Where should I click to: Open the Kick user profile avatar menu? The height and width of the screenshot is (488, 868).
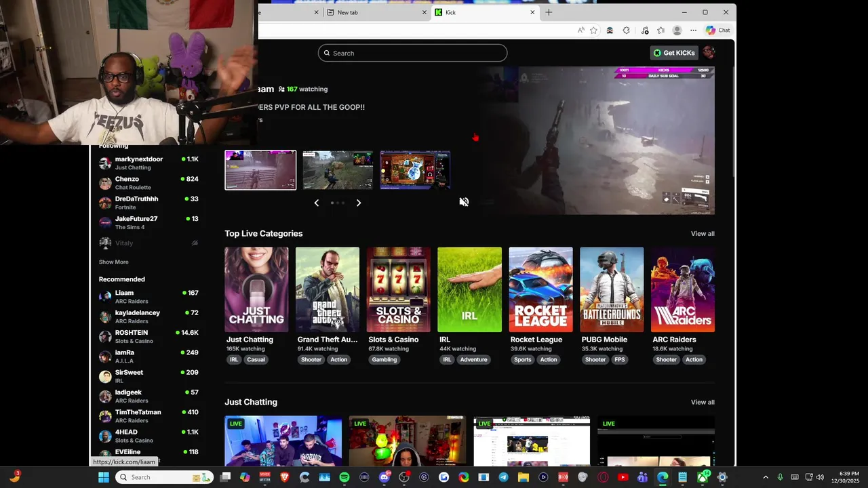point(708,53)
